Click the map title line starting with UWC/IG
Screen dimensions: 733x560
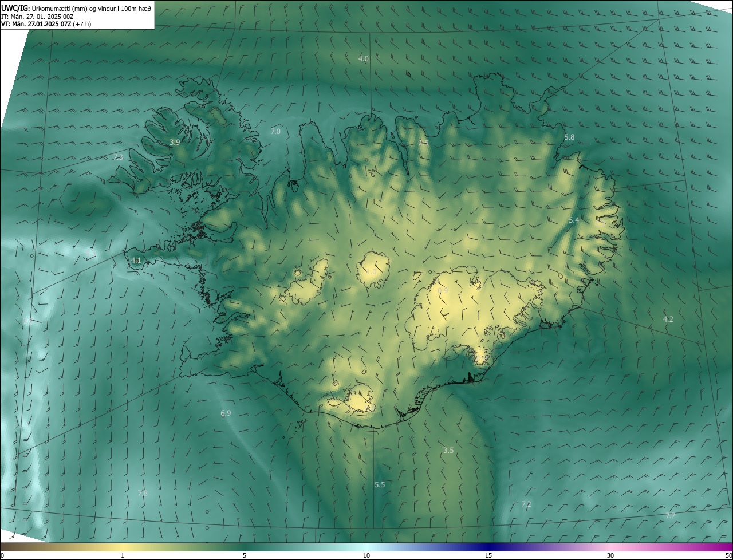click(76, 8)
